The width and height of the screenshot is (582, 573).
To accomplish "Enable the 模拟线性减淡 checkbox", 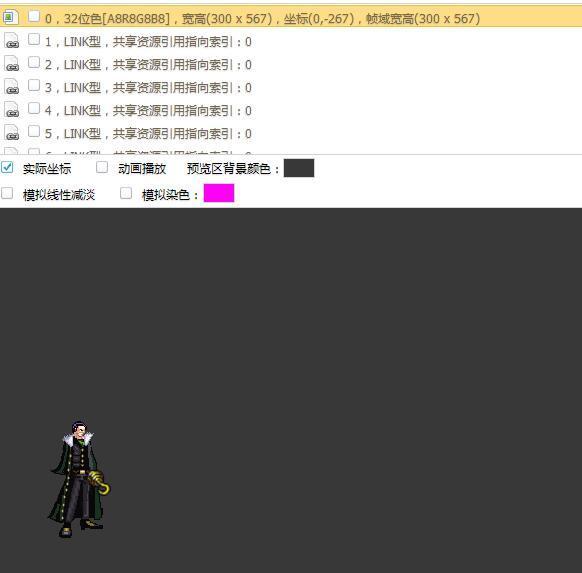I will click(7, 193).
